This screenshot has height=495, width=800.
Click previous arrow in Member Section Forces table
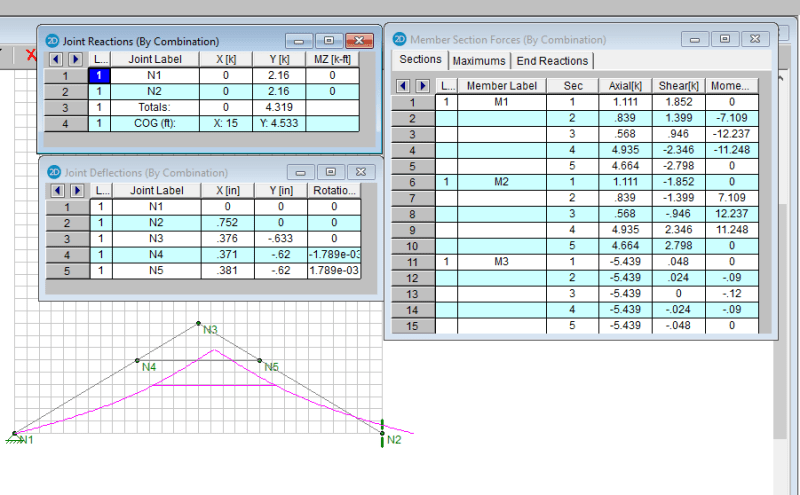(403, 86)
